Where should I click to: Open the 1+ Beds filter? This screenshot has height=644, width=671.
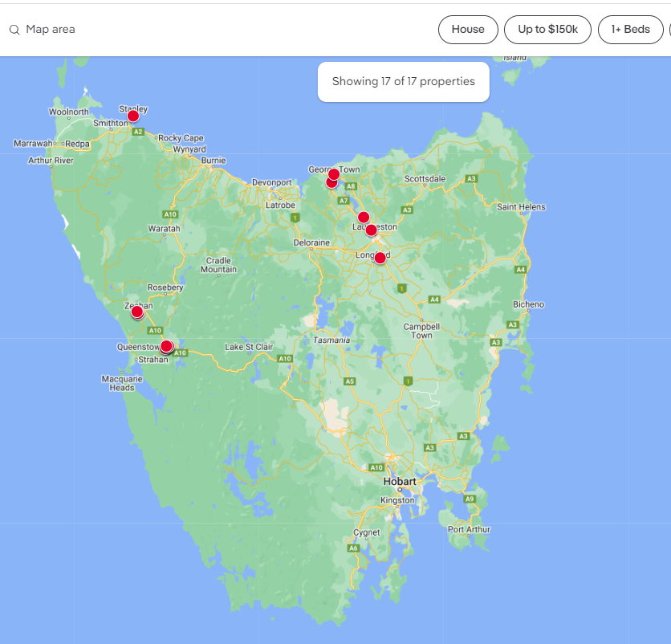click(x=630, y=30)
